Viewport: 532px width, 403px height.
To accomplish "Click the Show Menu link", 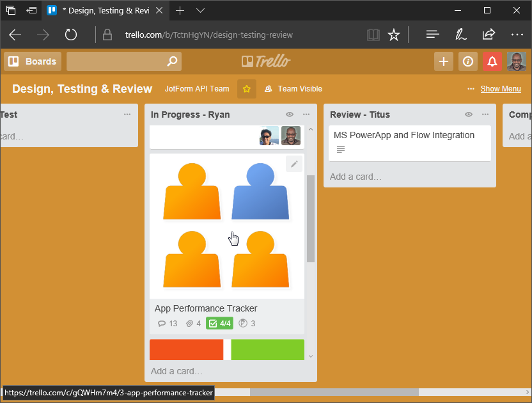I will pyautogui.click(x=501, y=89).
